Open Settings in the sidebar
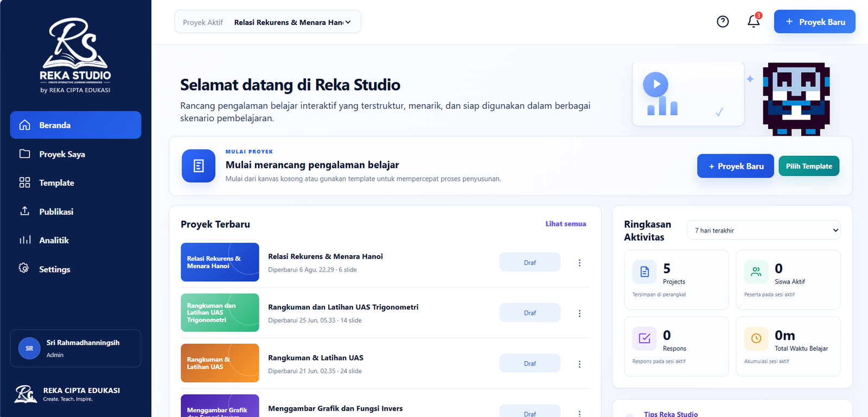This screenshot has height=417, width=868. 75,269
